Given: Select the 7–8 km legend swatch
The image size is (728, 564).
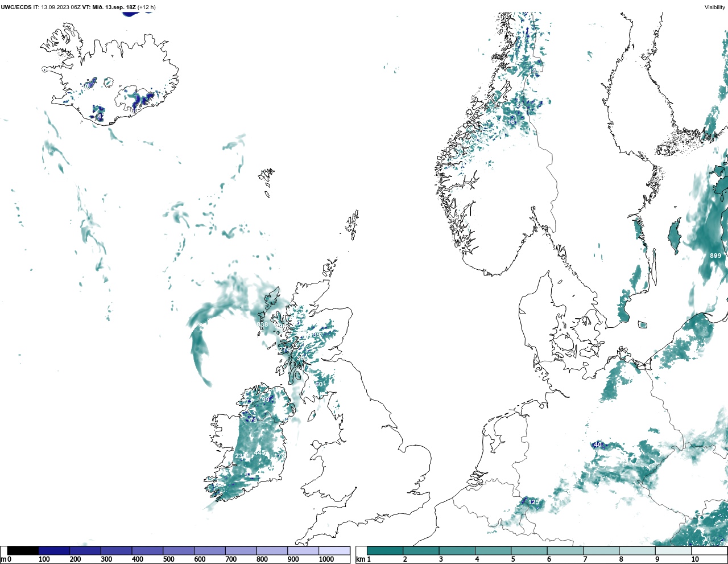Looking at the screenshot, I should (x=601, y=550).
